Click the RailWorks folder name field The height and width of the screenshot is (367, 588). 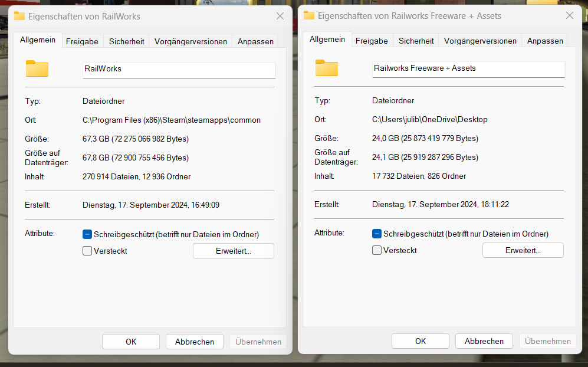point(179,70)
